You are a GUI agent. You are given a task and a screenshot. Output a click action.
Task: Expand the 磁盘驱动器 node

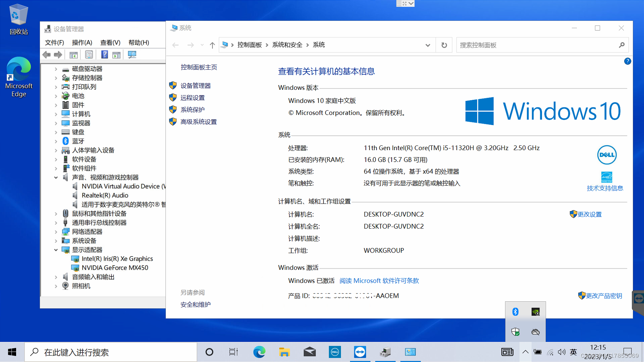[56, 69]
